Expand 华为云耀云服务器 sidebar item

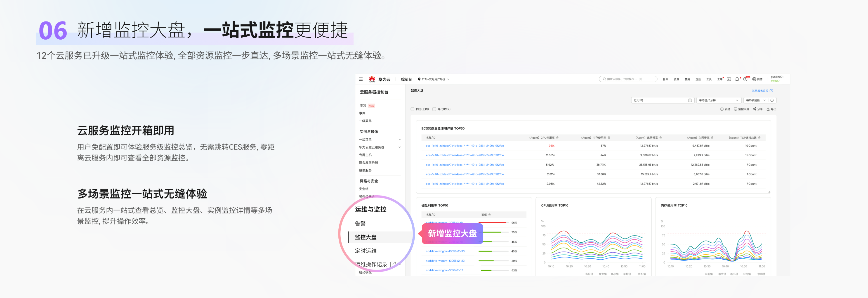click(400, 147)
